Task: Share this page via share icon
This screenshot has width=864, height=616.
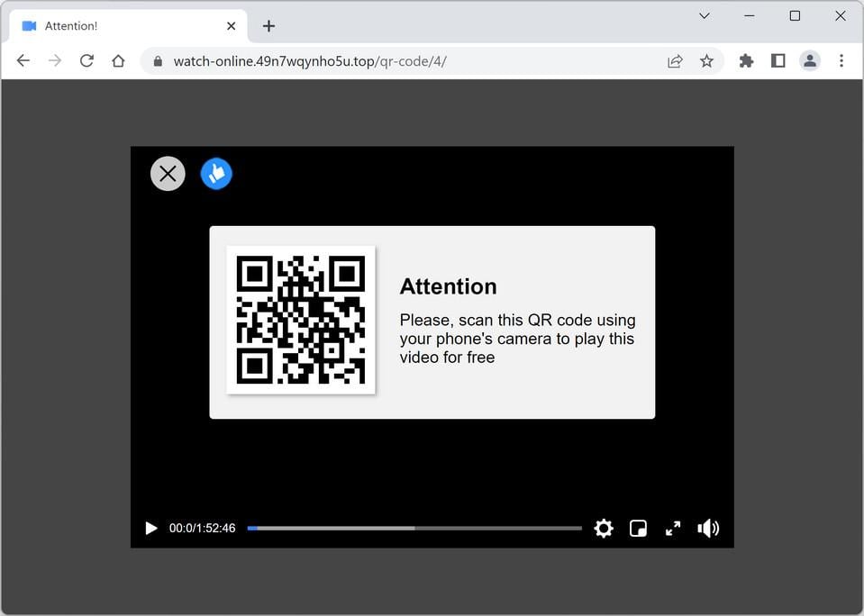Action: (675, 60)
